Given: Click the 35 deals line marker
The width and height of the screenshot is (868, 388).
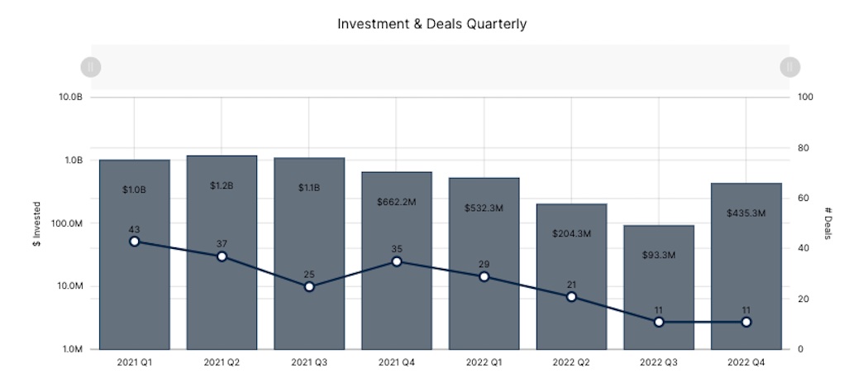Looking at the screenshot, I should [x=397, y=261].
